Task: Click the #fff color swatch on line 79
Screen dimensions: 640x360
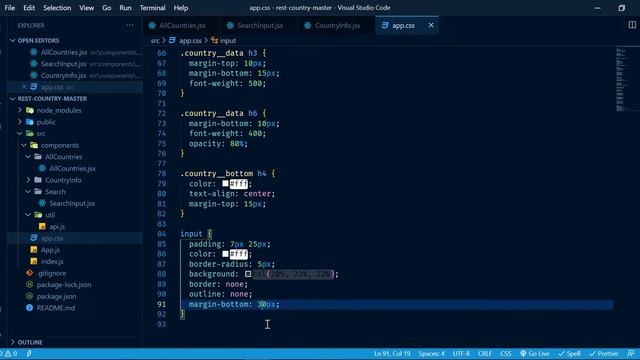Action: coord(225,184)
